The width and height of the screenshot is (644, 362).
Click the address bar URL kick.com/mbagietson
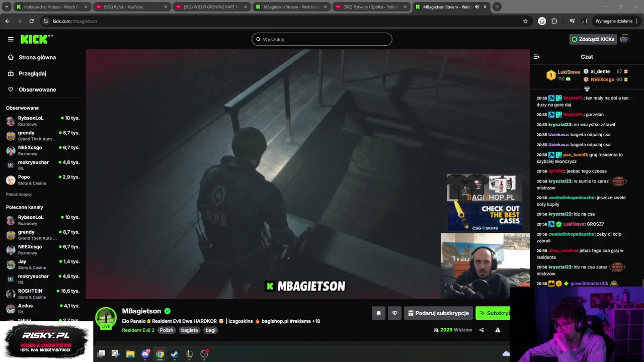tap(75, 21)
